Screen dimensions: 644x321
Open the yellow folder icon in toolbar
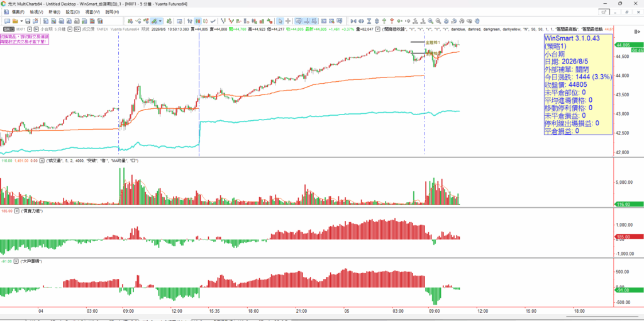coord(15,21)
